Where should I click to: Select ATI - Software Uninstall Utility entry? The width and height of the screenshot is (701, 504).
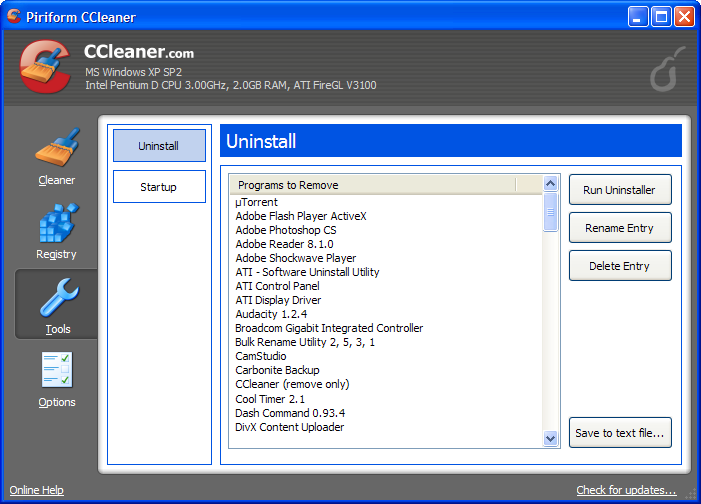[x=307, y=272]
